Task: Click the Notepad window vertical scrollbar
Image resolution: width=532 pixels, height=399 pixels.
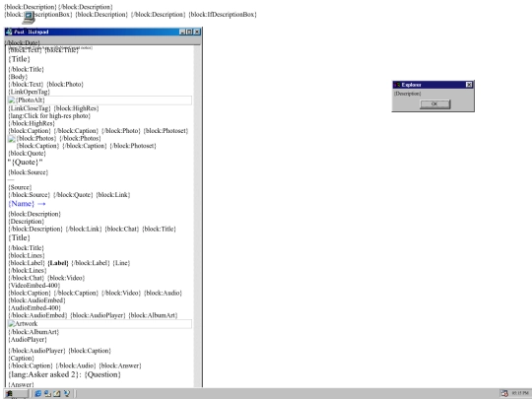Action: 197,216
